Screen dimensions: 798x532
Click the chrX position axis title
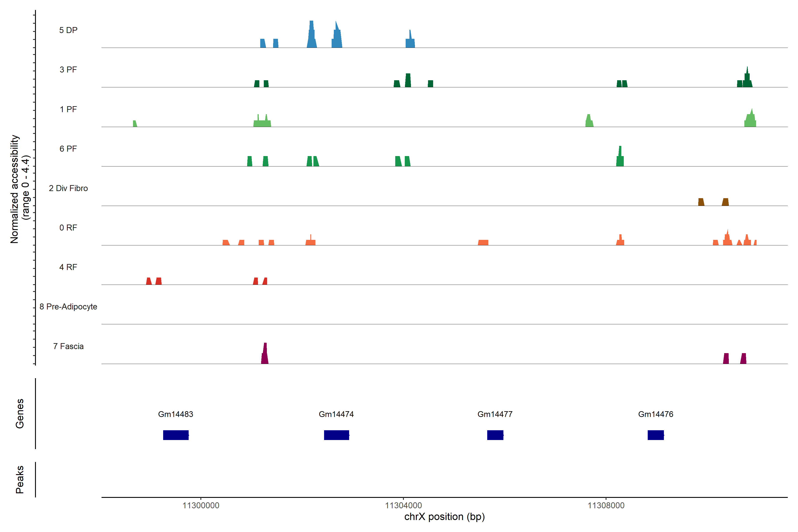[x=444, y=517]
